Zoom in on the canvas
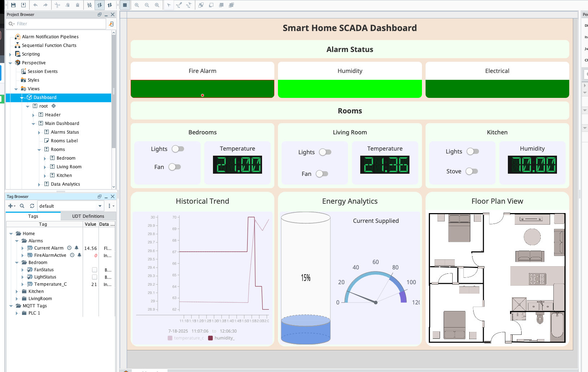This screenshot has width=588, height=372. tap(137, 5)
